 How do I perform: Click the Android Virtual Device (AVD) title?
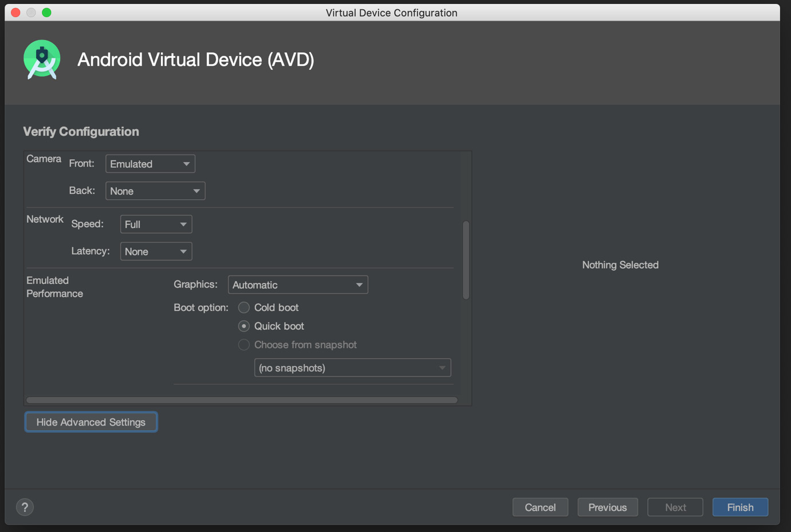[x=196, y=60]
